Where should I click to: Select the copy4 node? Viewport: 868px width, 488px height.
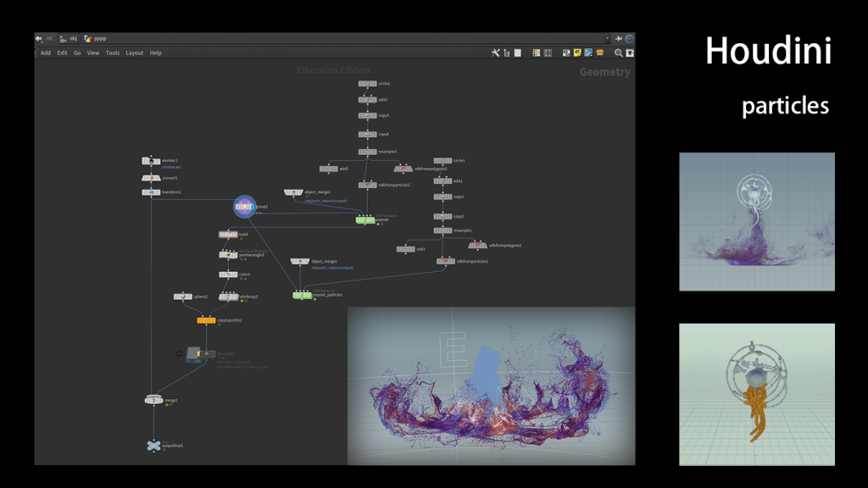tap(368, 135)
